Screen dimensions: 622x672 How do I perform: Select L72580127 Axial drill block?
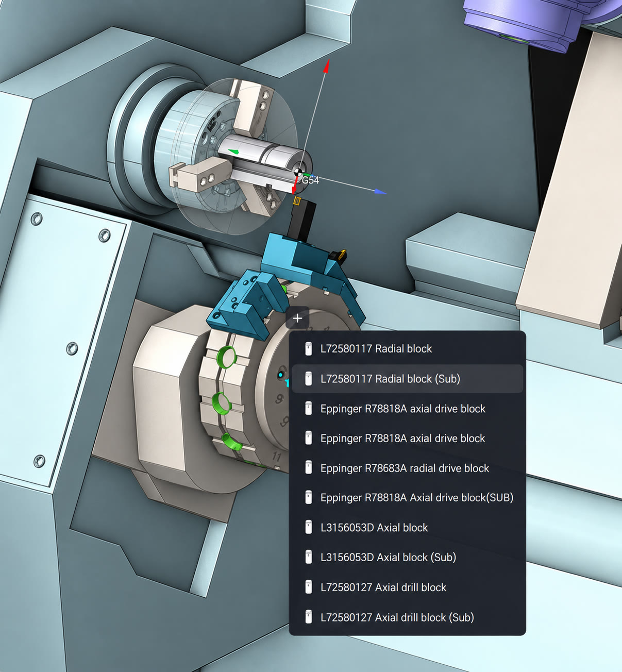coord(407,587)
